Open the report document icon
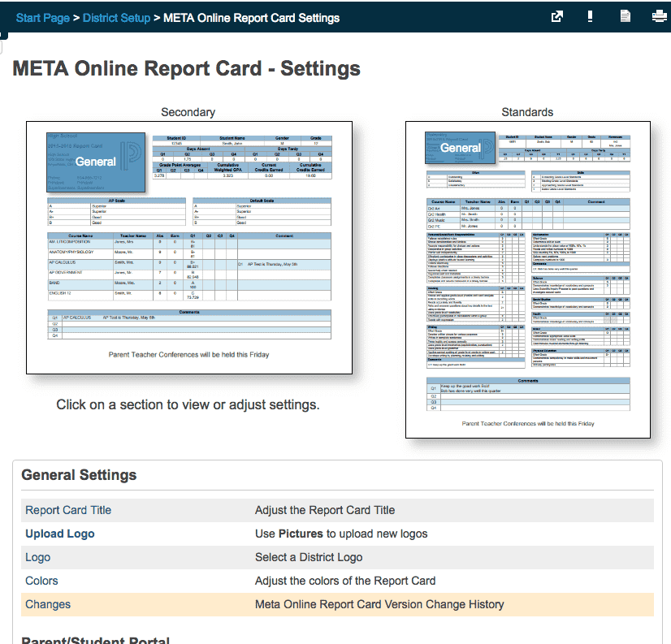 [x=623, y=15]
